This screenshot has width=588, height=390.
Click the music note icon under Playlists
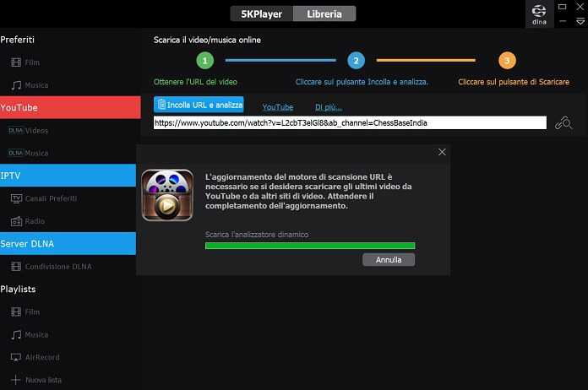click(x=16, y=334)
